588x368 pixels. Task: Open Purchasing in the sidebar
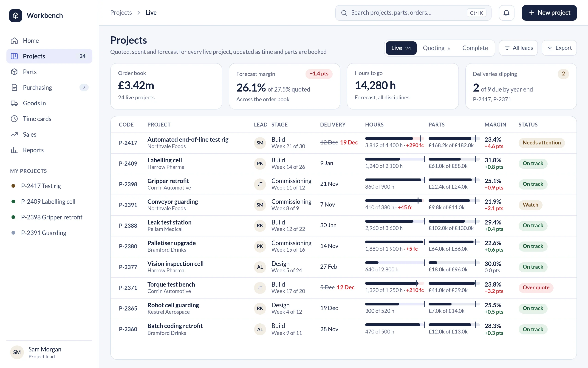(49, 87)
